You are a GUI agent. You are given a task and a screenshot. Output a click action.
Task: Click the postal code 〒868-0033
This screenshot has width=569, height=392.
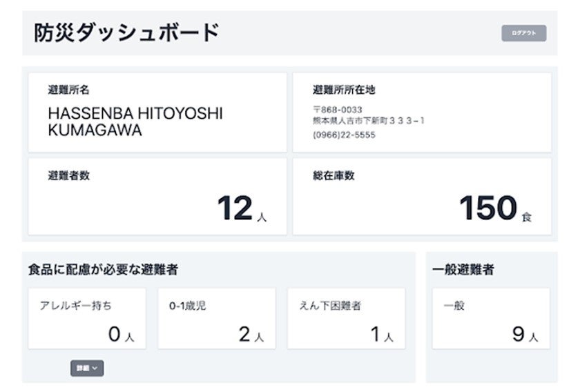(x=338, y=110)
